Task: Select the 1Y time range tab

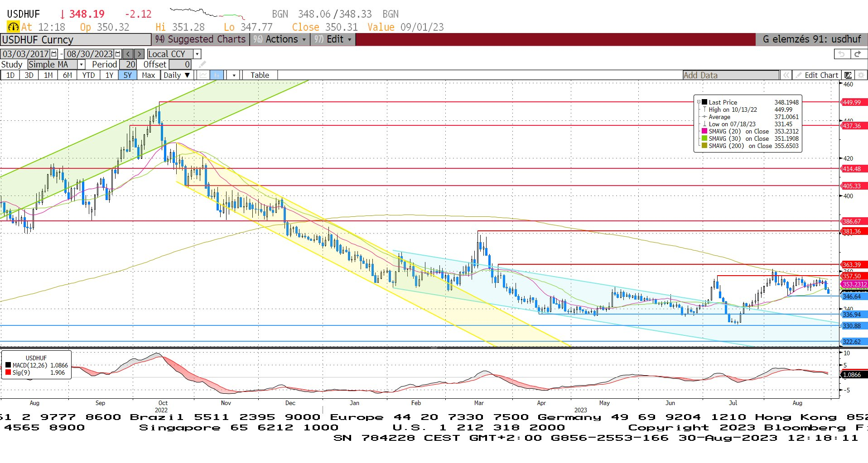Action: tap(109, 75)
